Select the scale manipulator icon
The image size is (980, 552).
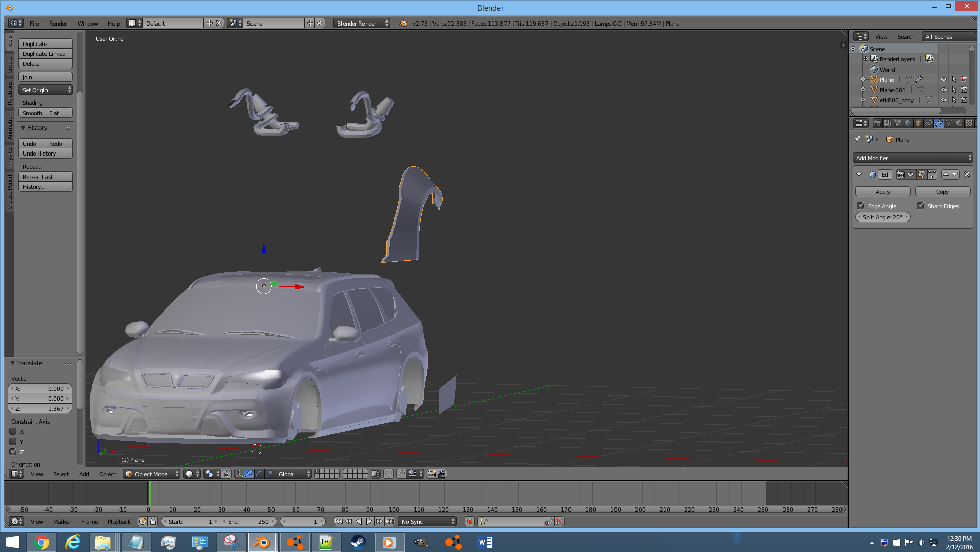(x=269, y=474)
